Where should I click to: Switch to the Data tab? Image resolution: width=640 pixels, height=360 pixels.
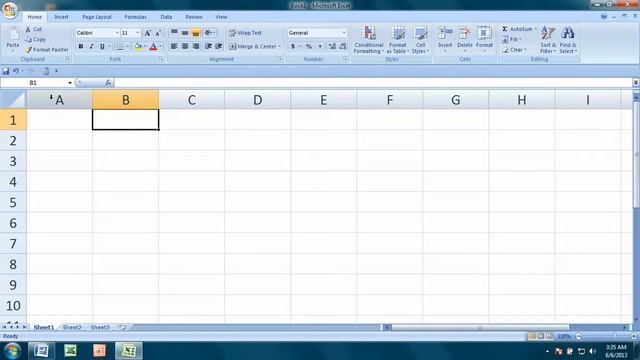(166, 17)
